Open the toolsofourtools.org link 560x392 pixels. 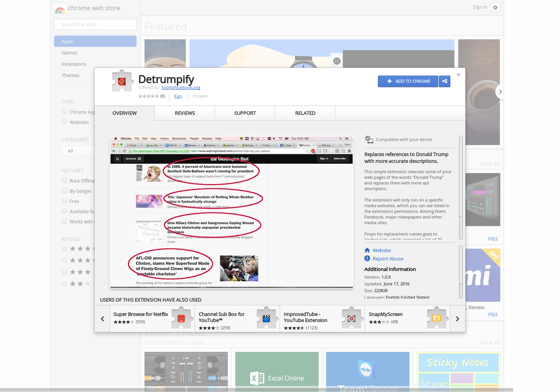181,87
